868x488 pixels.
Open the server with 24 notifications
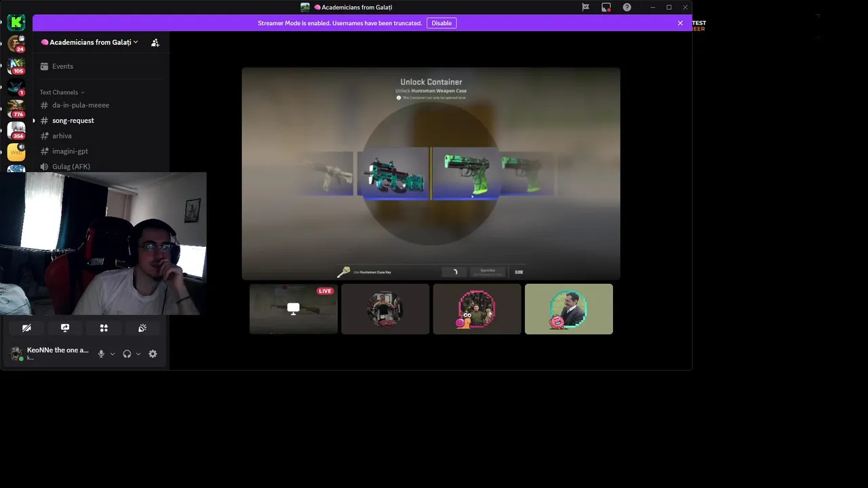16,44
